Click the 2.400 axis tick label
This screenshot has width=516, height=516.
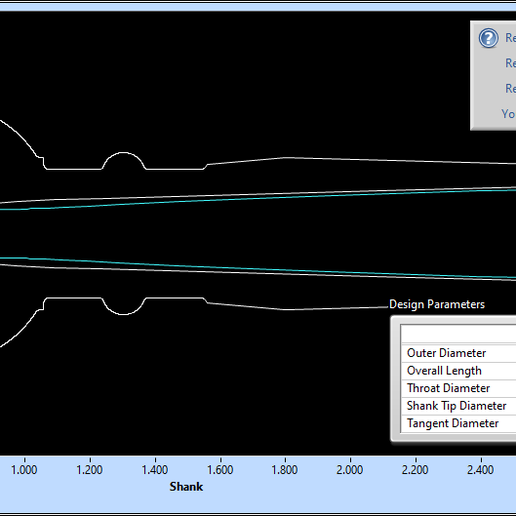tap(480, 470)
